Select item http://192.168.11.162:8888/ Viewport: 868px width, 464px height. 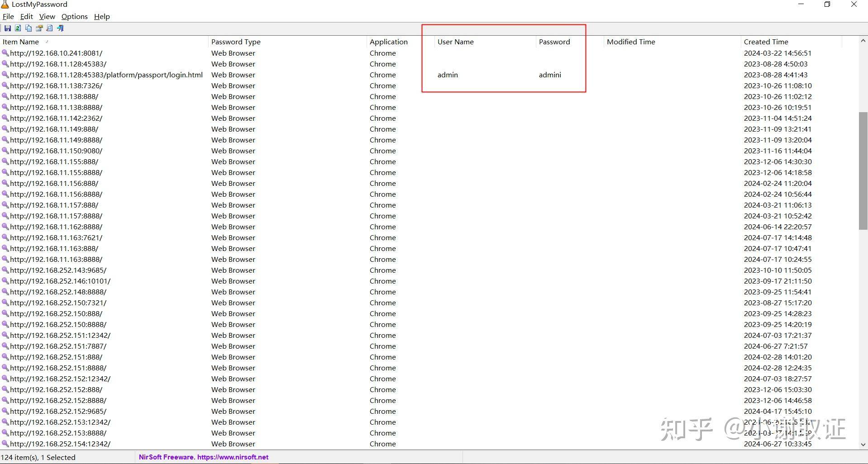tap(56, 227)
